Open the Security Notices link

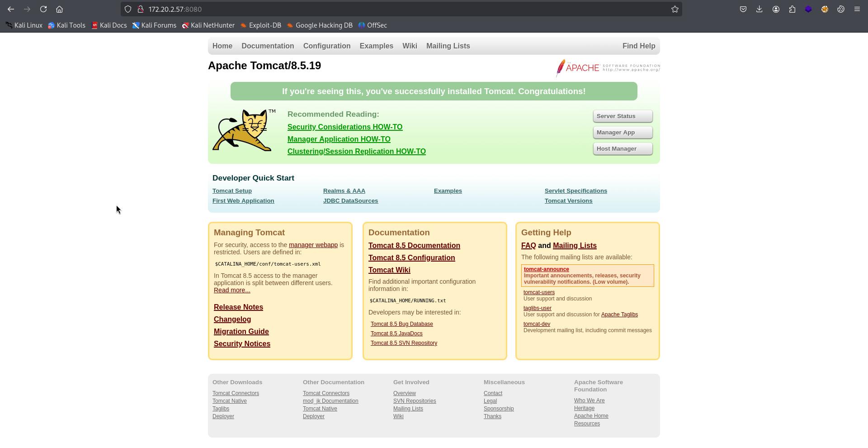coord(242,344)
